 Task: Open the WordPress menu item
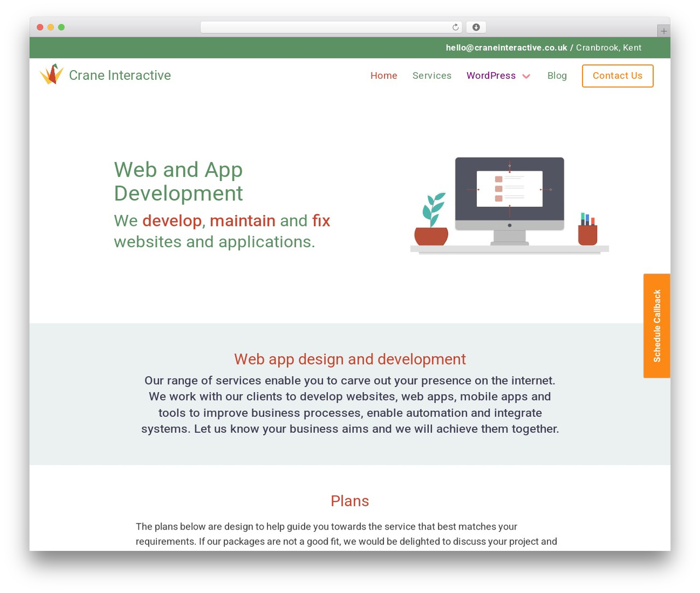pyautogui.click(x=491, y=75)
